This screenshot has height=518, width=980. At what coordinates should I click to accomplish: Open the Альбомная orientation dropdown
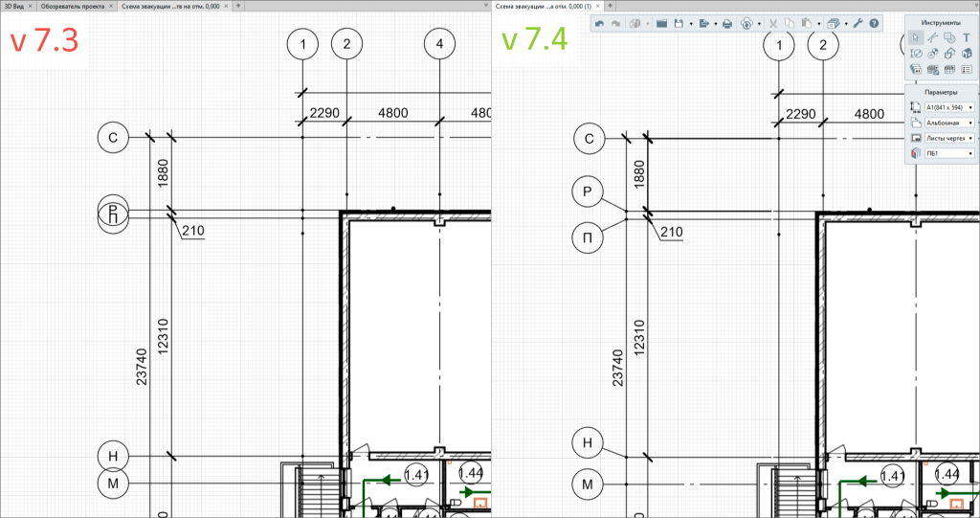970,124
